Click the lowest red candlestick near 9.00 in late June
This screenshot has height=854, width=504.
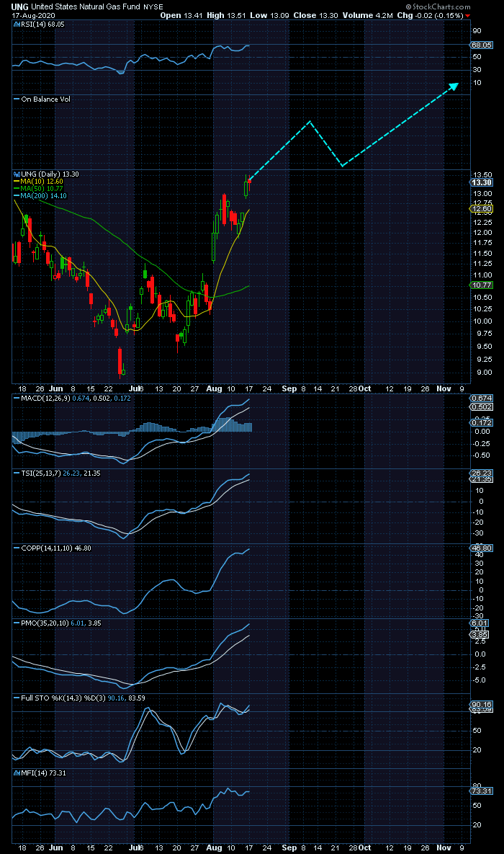coord(120,363)
